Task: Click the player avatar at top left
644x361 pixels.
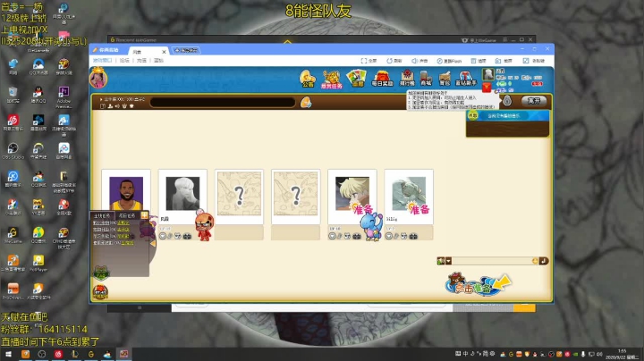Action: [x=98, y=78]
